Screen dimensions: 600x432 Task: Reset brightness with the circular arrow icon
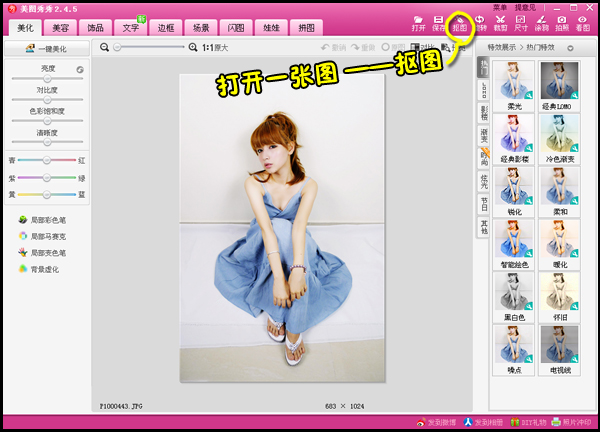tap(79, 69)
